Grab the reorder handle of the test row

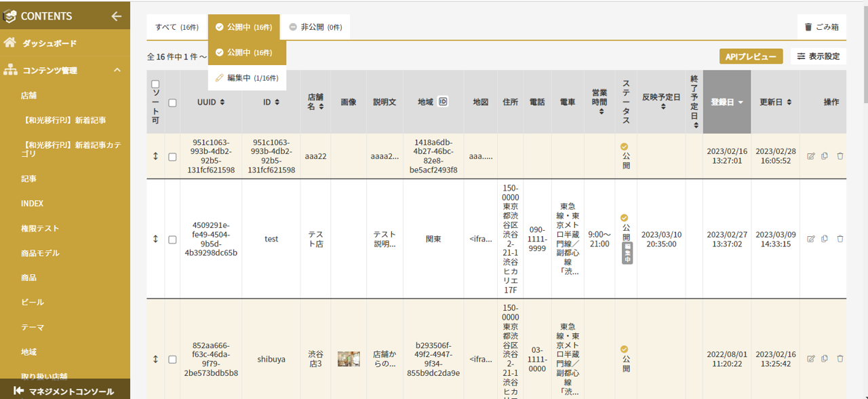155,239
